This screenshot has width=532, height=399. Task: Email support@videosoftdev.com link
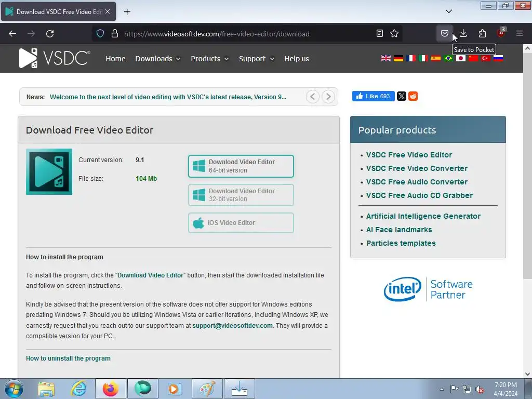coord(232,325)
